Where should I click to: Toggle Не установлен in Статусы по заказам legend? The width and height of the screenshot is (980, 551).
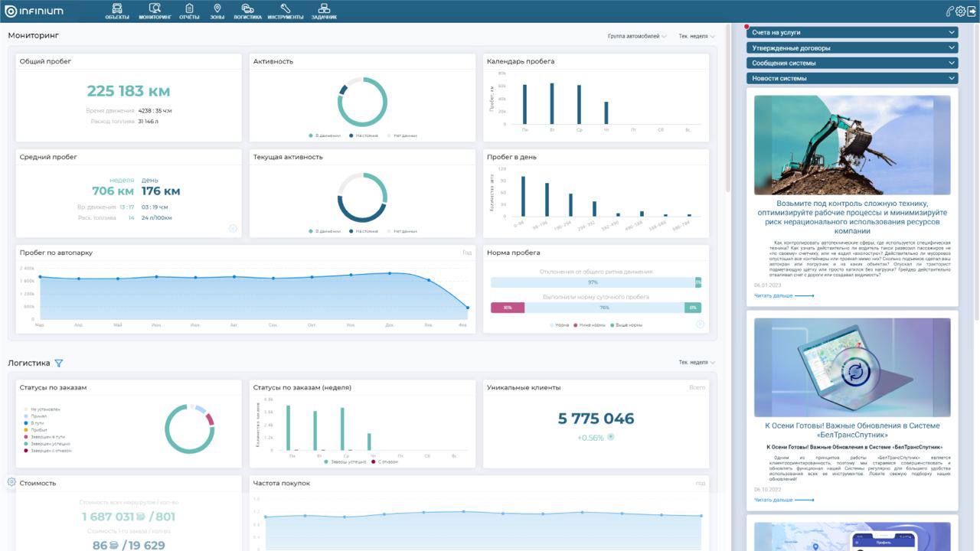coord(43,409)
